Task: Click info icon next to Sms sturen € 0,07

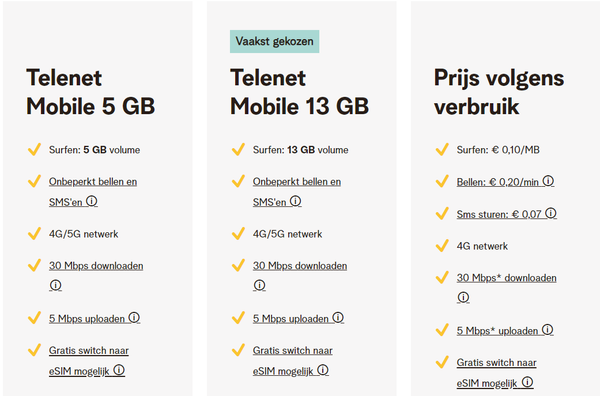Action: click(551, 213)
